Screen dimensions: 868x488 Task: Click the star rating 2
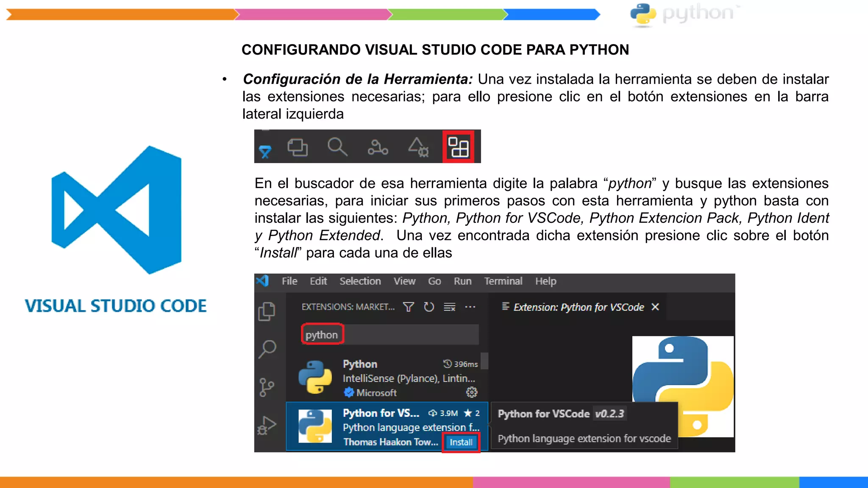pos(472,413)
